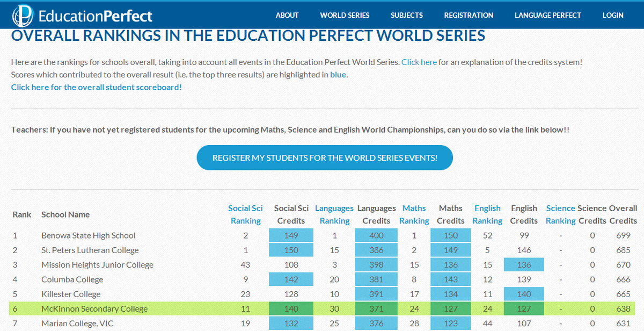Image resolution: width=644 pixels, height=331 pixels.
Task: Open the overall student scoreboard link
Action: click(x=97, y=87)
